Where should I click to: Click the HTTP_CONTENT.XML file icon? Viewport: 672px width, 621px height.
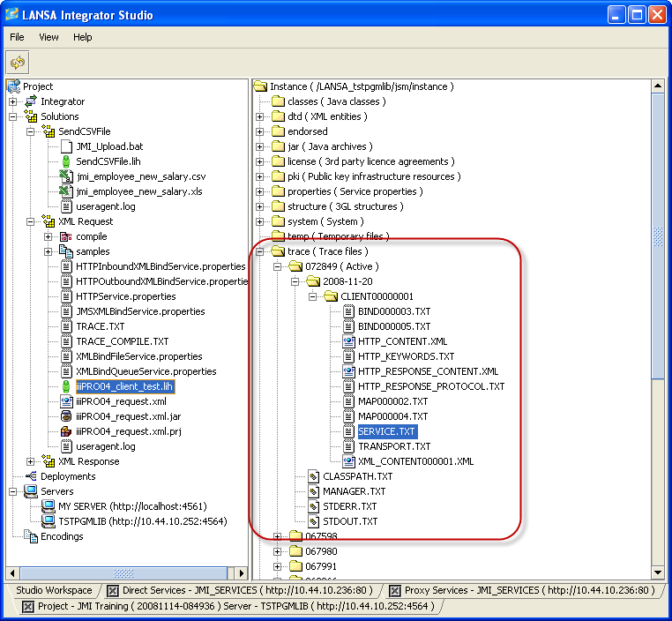coord(348,341)
